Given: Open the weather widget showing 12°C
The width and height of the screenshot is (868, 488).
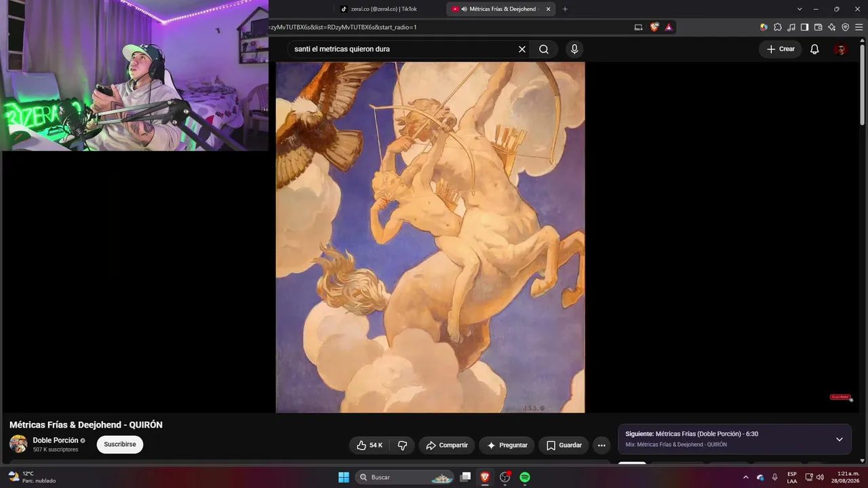Looking at the screenshot, I should 32,477.
